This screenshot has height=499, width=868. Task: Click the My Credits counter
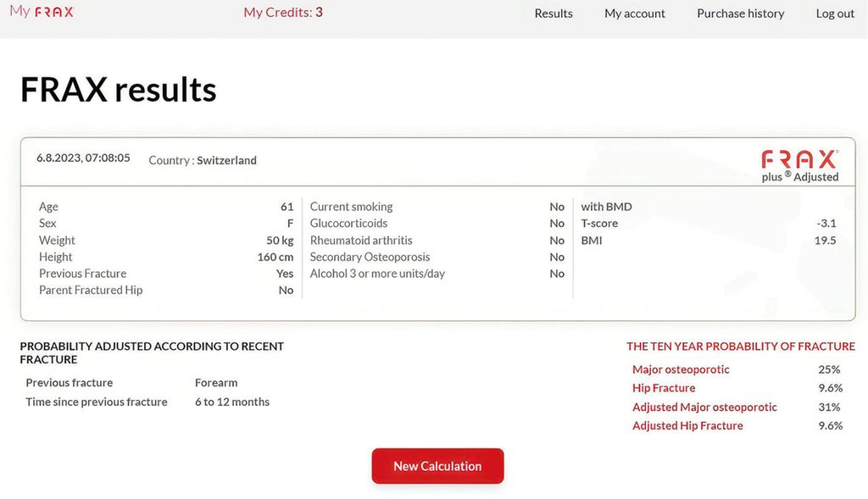283,13
